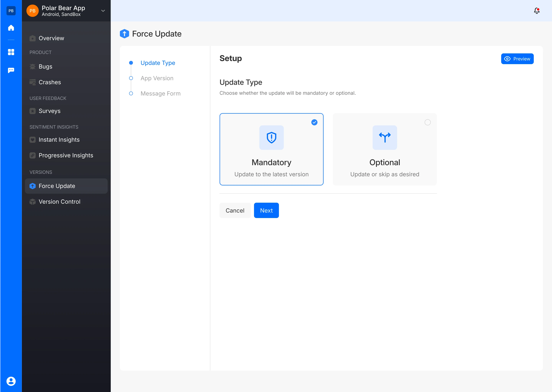Open Version Control in the sidebar
The width and height of the screenshot is (552, 392).
pyautogui.click(x=59, y=202)
